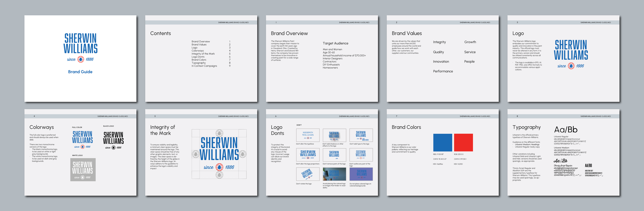
Task: Click the clear-space logo diagram
Action: (x=219, y=154)
